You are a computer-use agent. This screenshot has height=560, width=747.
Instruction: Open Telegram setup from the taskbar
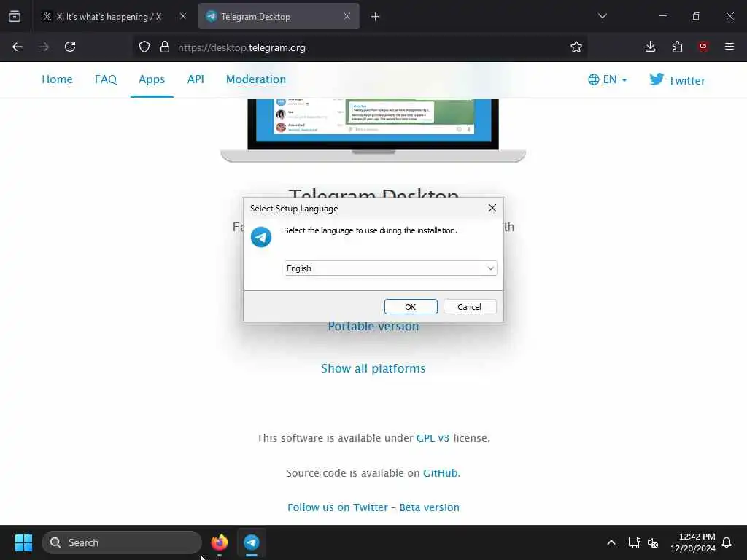pos(252,542)
